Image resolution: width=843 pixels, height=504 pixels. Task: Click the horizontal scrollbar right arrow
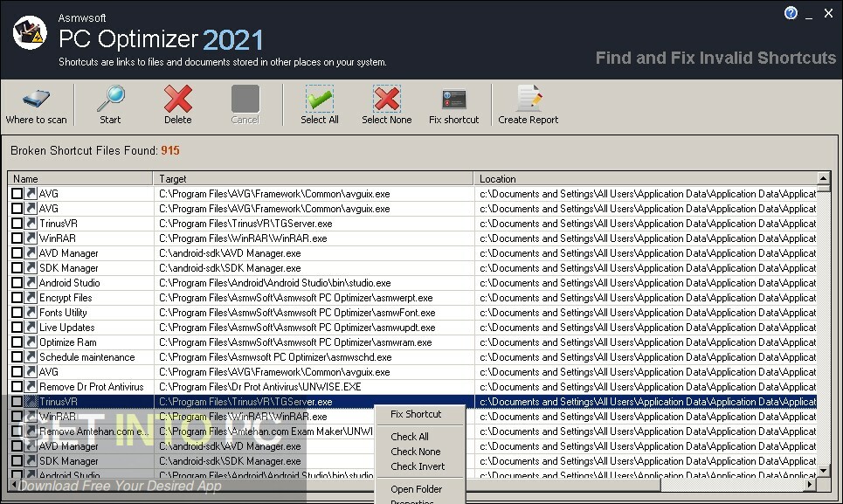click(x=810, y=485)
